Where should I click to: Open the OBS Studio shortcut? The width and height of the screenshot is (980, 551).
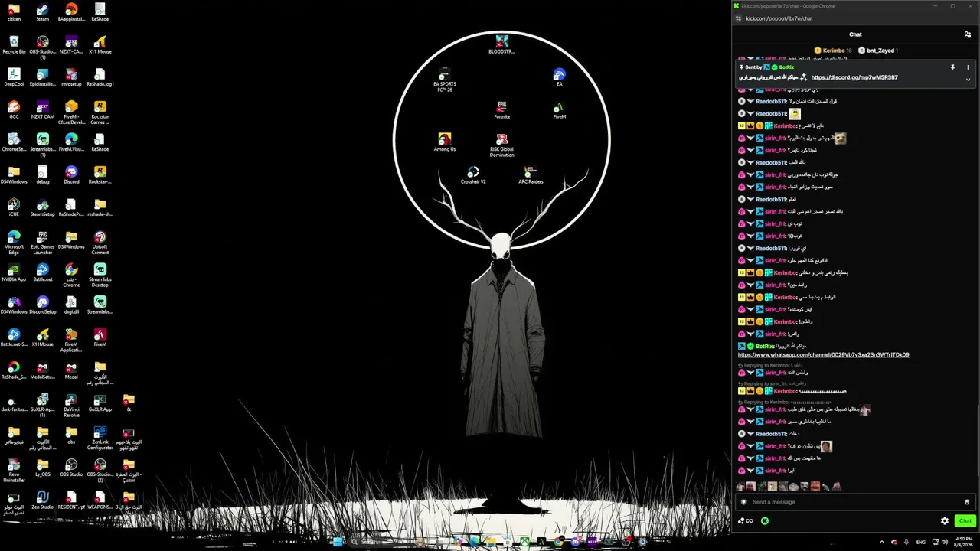71,468
